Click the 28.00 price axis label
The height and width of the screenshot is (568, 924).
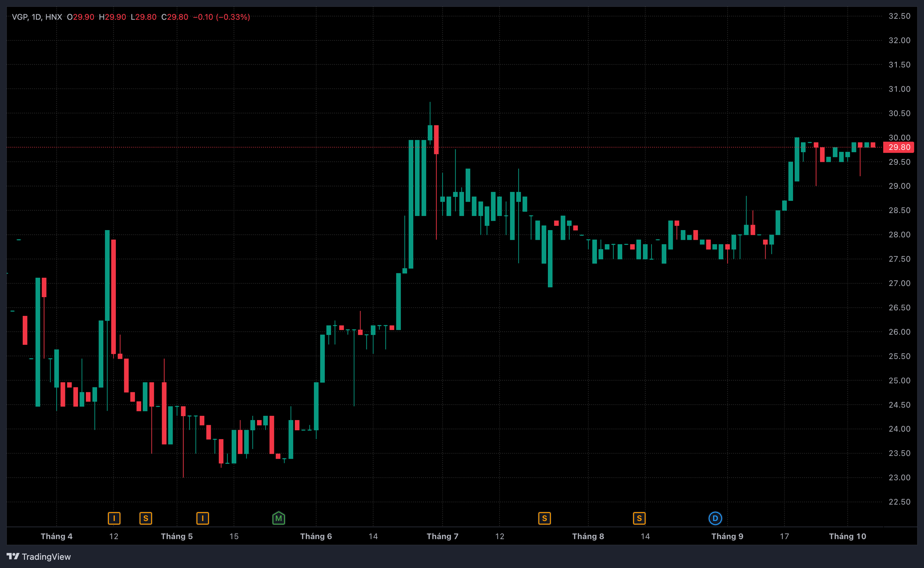[899, 234]
